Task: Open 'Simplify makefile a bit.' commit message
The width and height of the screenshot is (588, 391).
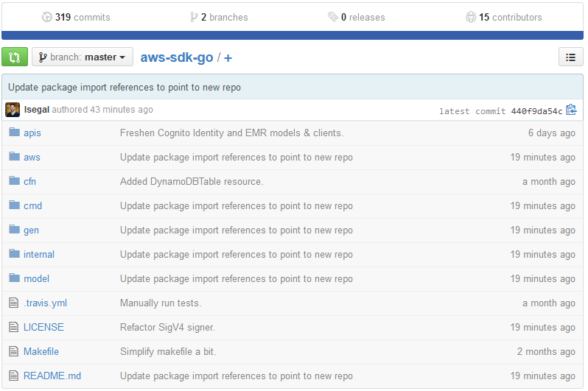Action: tap(168, 352)
